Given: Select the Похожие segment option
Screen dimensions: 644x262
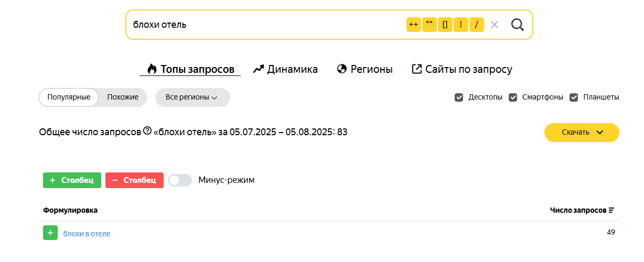Looking at the screenshot, I should point(123,97).
